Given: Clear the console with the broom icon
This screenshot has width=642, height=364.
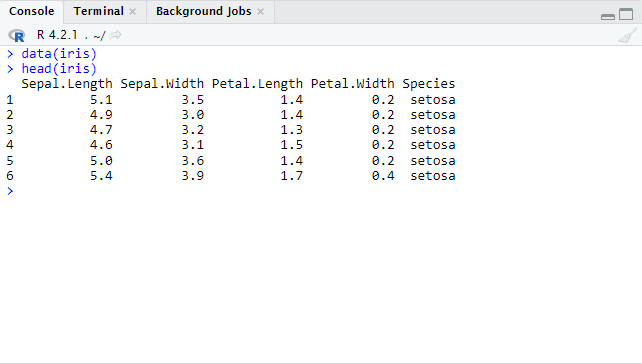Looking at the screenshot, I should pyautogui.click(x=627, y=36).
